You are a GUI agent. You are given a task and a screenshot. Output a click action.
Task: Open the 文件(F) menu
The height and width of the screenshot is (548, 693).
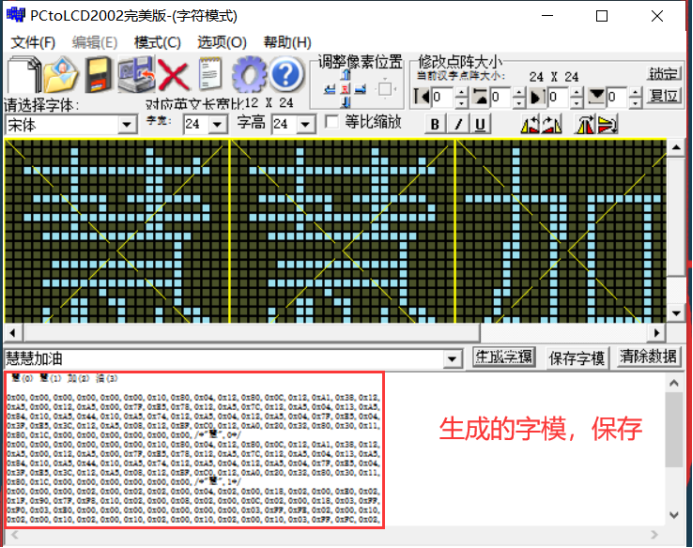click(33, 43)
